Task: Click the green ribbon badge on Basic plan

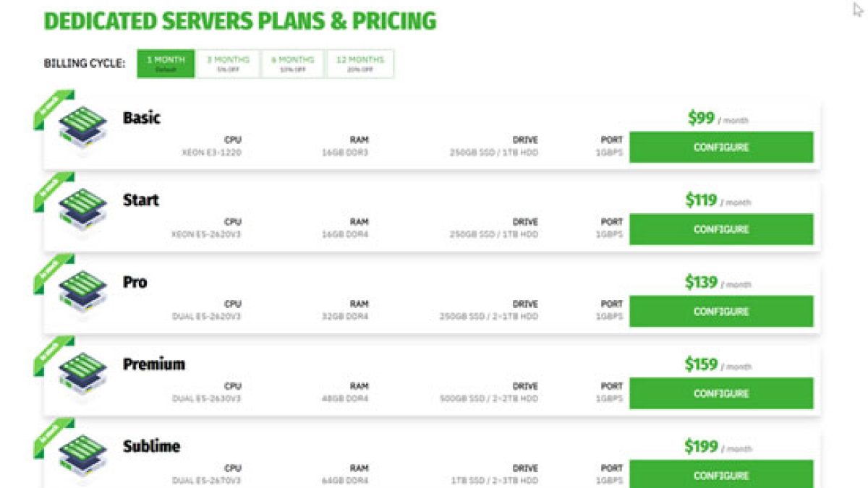Action: coord(52,108)
